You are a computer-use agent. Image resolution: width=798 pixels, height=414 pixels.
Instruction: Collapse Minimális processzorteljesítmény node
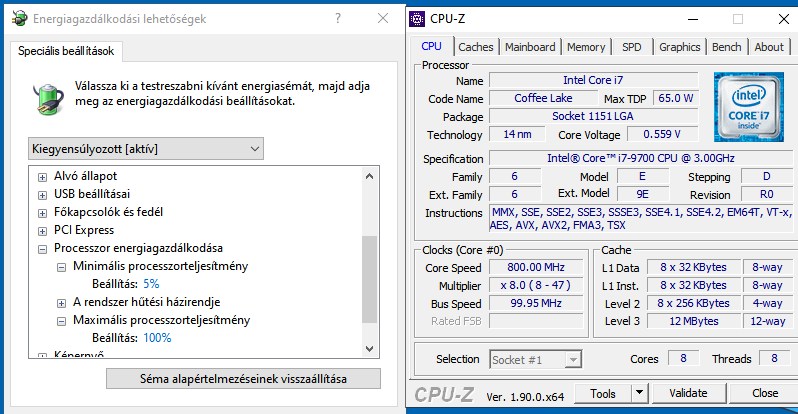(62, 267)
